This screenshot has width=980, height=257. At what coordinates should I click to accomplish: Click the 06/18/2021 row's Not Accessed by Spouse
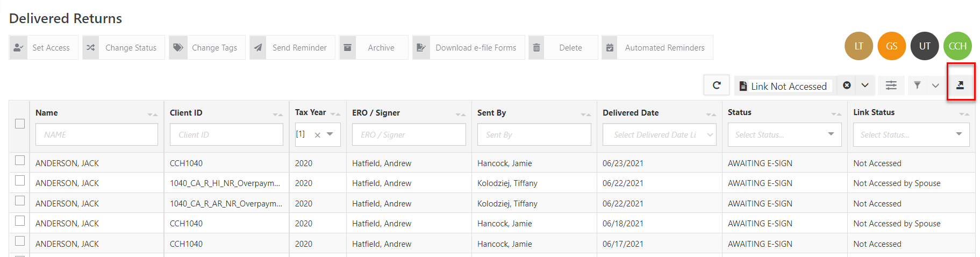[897, 224]
